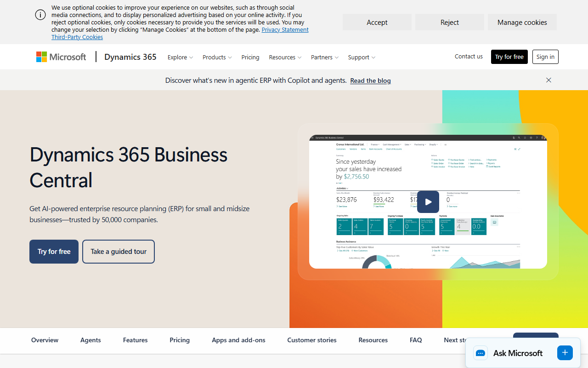
Task: Expand the Support menu
Action: point(362,57)
